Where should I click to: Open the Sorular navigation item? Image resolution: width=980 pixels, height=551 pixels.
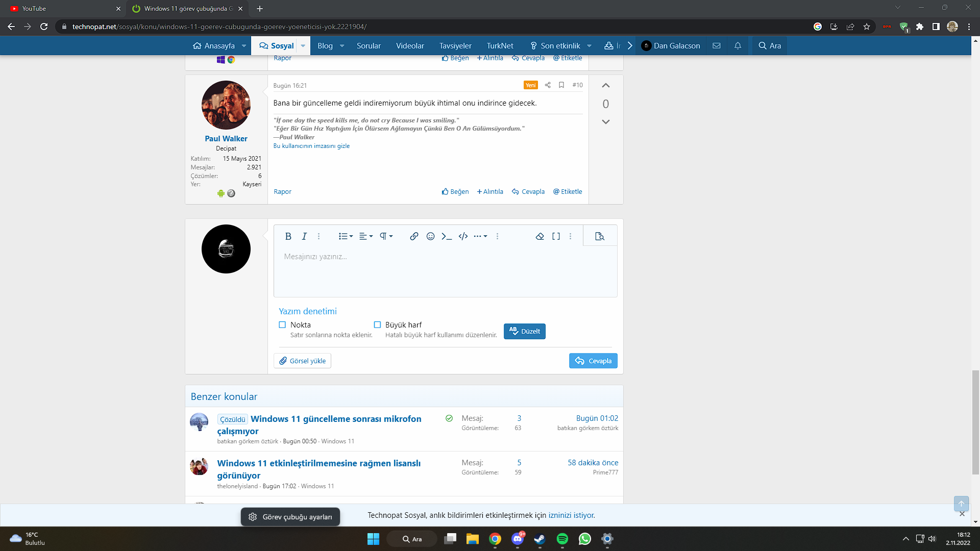pyautogui.click(x=369, y=46)
